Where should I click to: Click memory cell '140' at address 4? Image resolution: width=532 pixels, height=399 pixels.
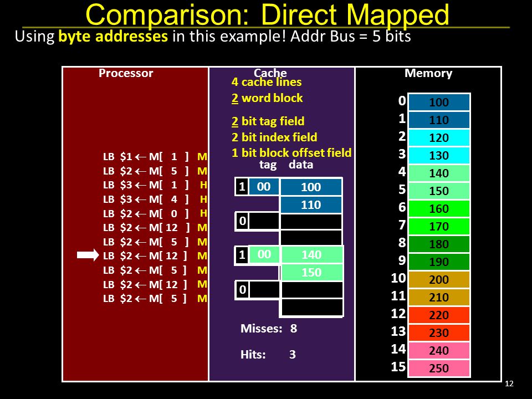(439, 173)
